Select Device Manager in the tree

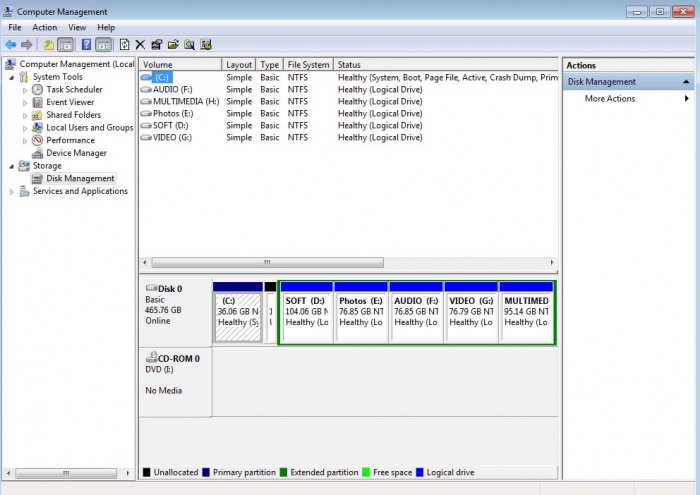click(x=76, y=153)
